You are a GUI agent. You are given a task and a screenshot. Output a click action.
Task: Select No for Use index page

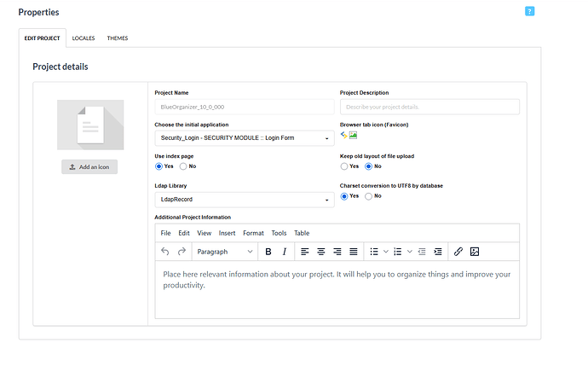[x=182, y=166]
